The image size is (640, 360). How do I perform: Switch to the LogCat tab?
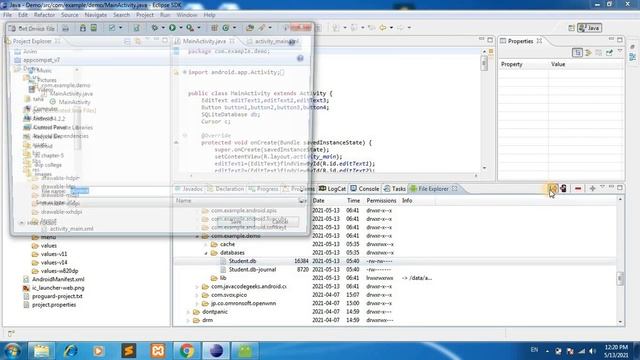pos(332,189)
